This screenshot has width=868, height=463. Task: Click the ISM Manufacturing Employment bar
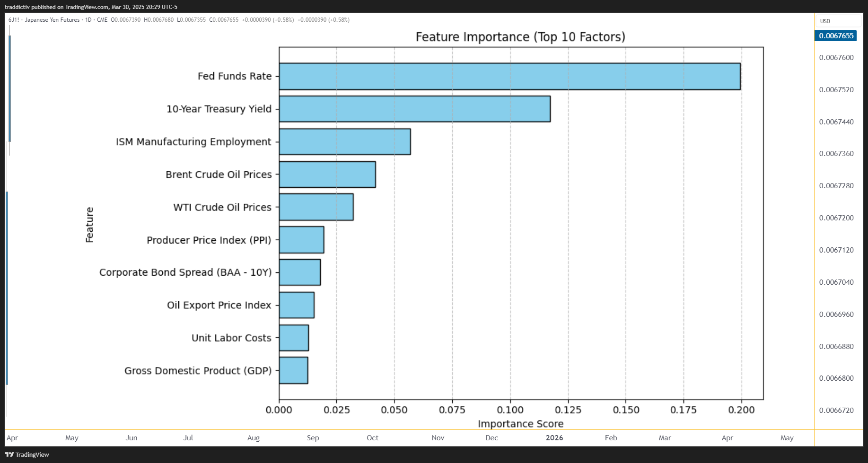point(345,141)
